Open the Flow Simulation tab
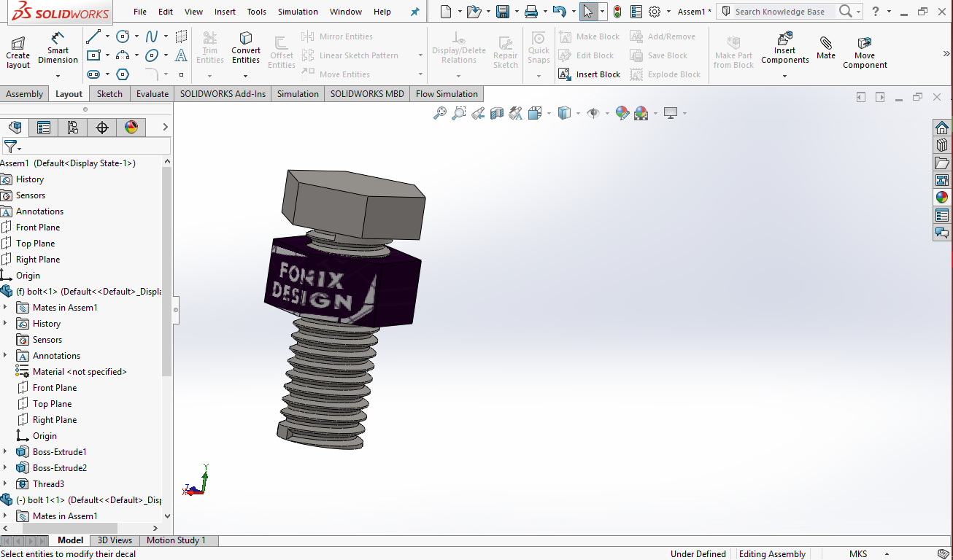Image resolution: width=953 pixels, height=560 pixels. click(447, 94)
